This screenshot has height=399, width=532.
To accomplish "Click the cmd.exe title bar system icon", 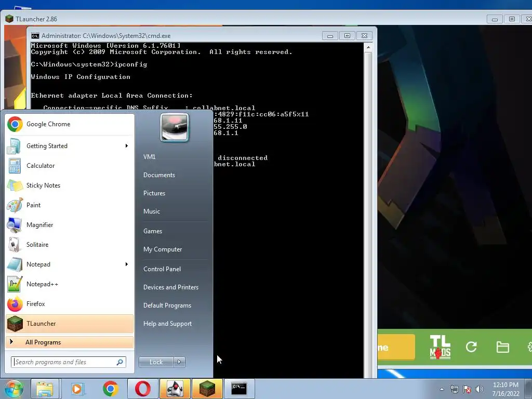I will (x=35, y=36).
